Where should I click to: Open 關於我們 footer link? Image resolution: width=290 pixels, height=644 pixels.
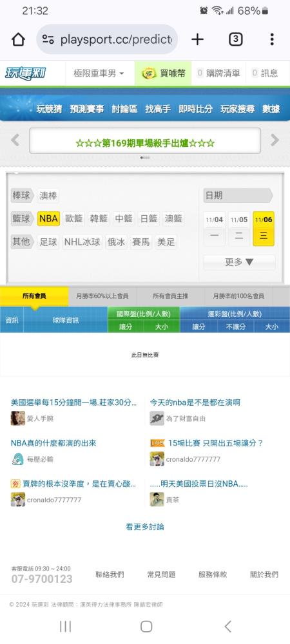coord(264,574)
